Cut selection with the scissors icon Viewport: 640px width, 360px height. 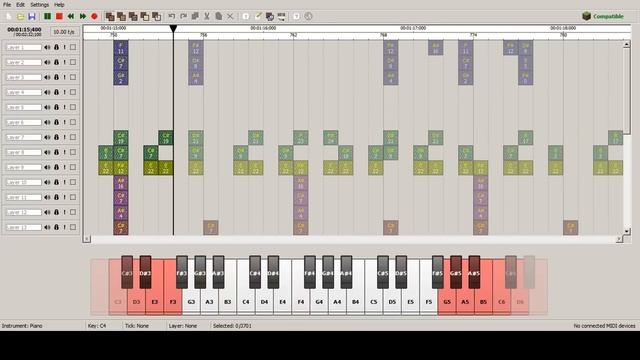point(207,16)
